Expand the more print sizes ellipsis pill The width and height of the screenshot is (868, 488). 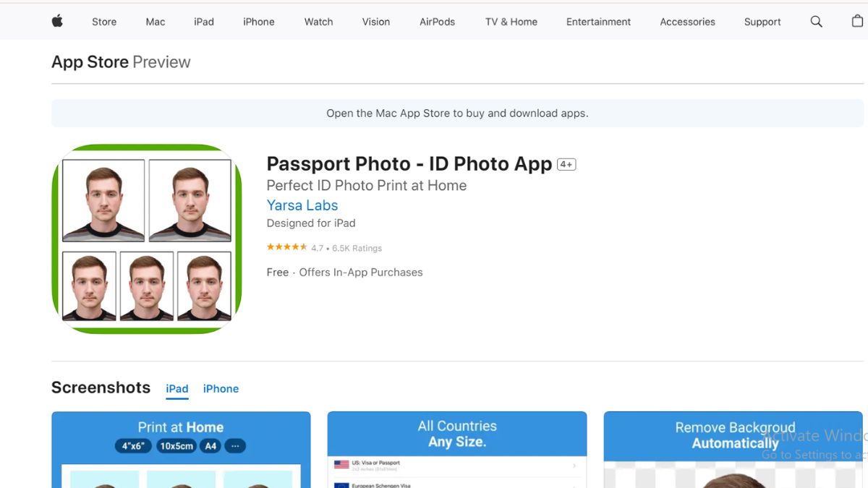[x=234, y=446]
